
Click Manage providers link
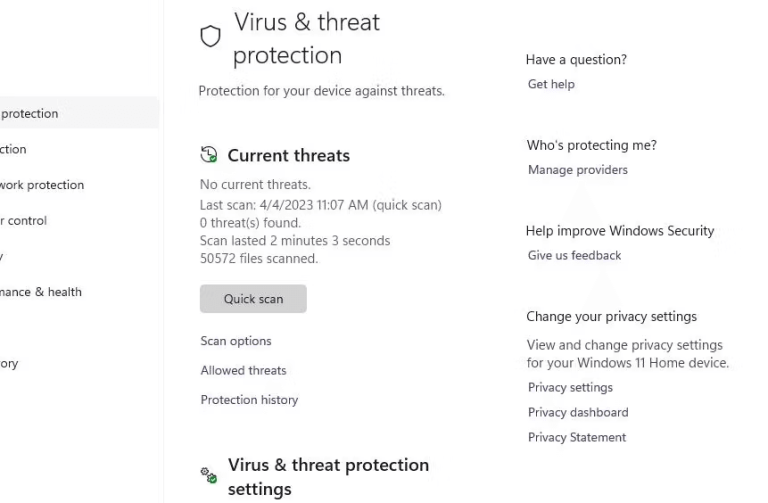coord(577,170)
